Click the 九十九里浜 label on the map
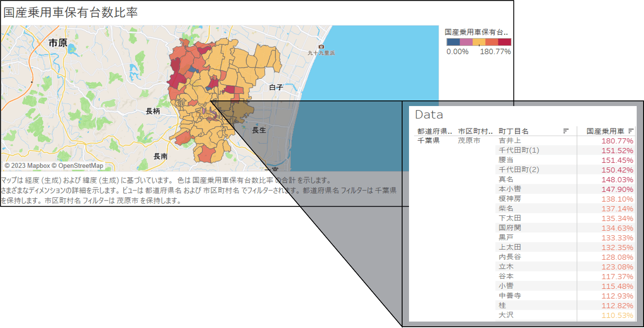Screen dimensions: 644x328 [321, 53]
